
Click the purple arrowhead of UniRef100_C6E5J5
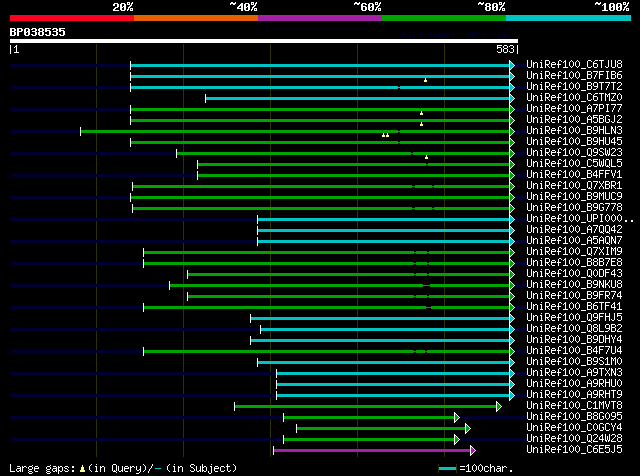[473, 451]
